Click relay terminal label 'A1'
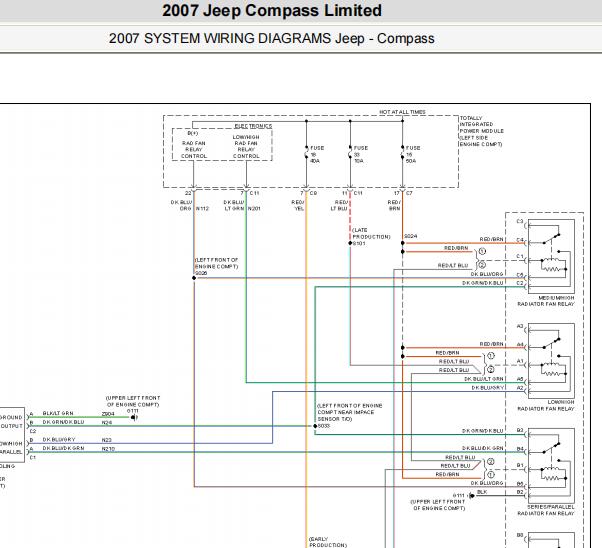The image size is (602, 548). (x=519, y=361)
